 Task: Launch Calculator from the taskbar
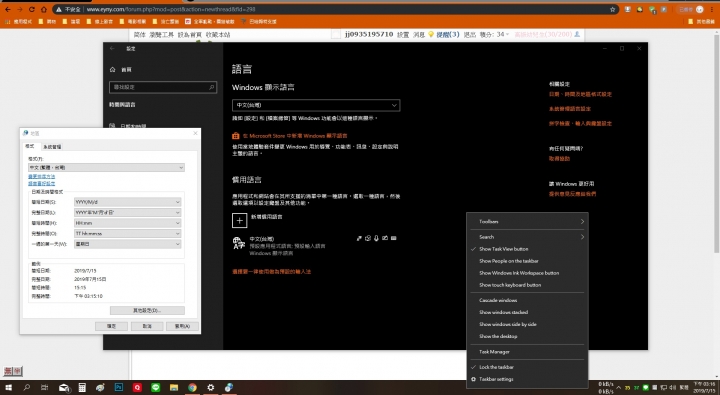(x=82, y=388)
